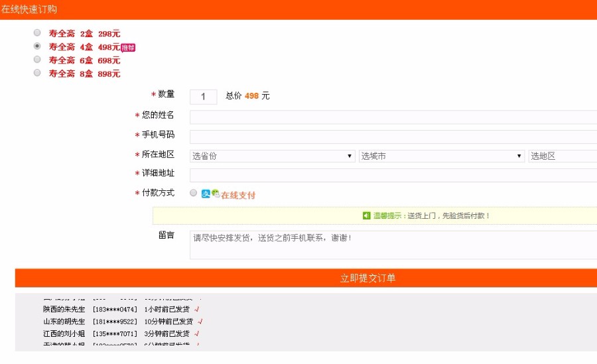597x364 pixels.
Task: Open the 选城市 city dropdown
Action: click(442, 156)
